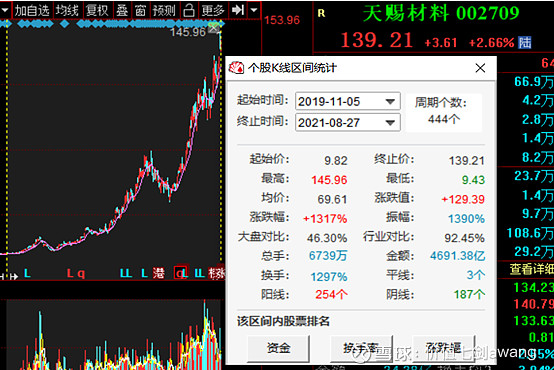Open the 更多 more menu
554x370 pixels.
click(x=213, y=11)
